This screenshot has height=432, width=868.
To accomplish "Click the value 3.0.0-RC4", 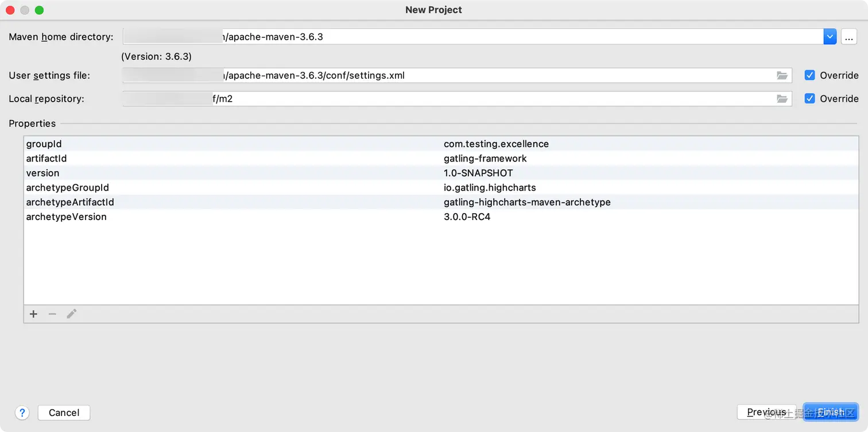I will click(467, 217).
